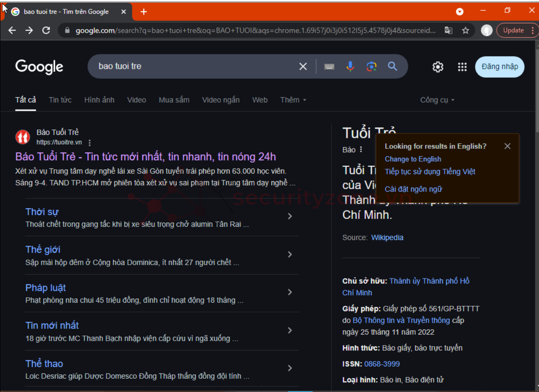This screenshot has height=392, width=539.
Task: Close the Looking for results in English popup
Action: click(507, 146)
